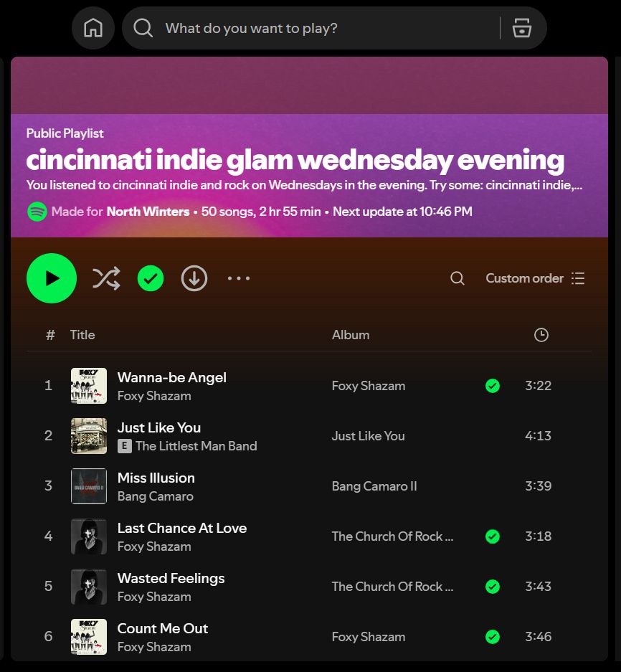Toggle the playlist saved-to-library checkmark

coord(151,278)
